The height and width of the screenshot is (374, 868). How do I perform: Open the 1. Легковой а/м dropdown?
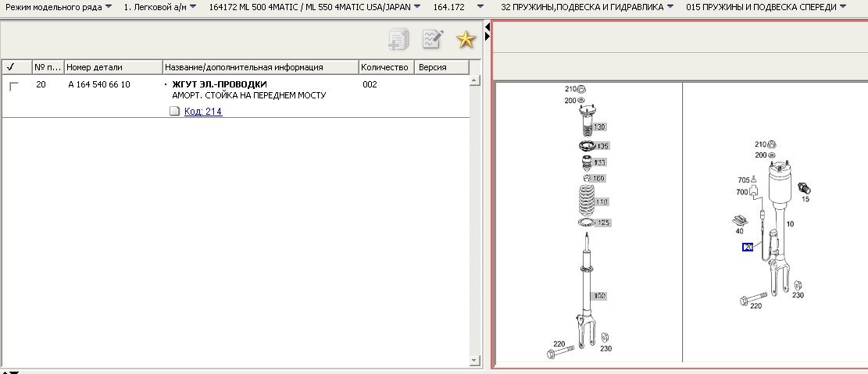click(x=159, y=7)
